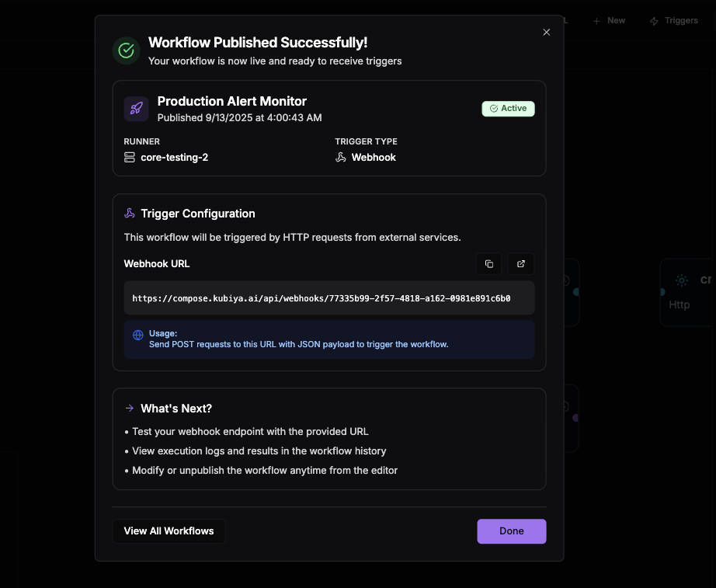Click the Done button

(512, 531)
